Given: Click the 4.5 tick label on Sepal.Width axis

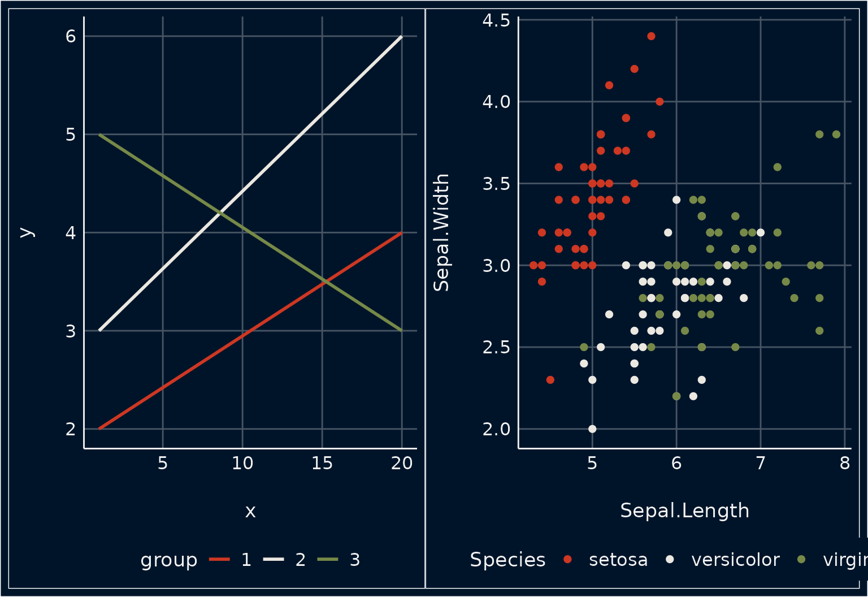Looking at the screenshot, I should tap(496, 20).
